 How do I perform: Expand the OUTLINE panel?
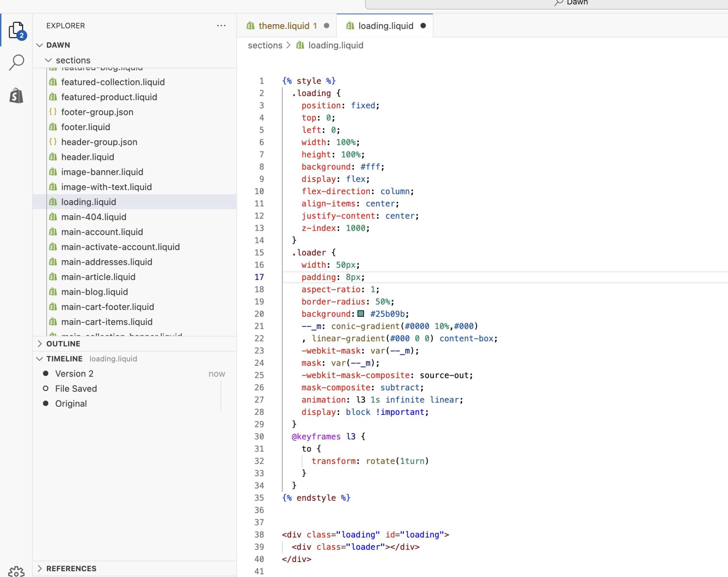click(63, 344)
